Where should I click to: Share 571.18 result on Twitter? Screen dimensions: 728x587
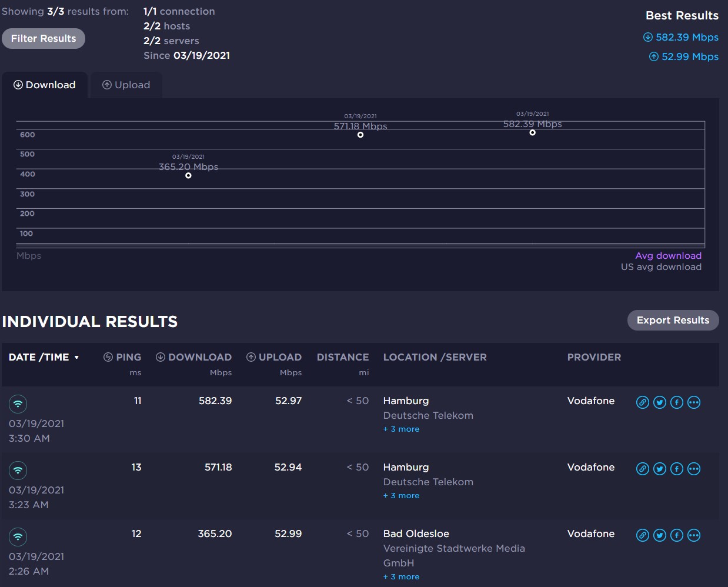(x=660, y=469)
